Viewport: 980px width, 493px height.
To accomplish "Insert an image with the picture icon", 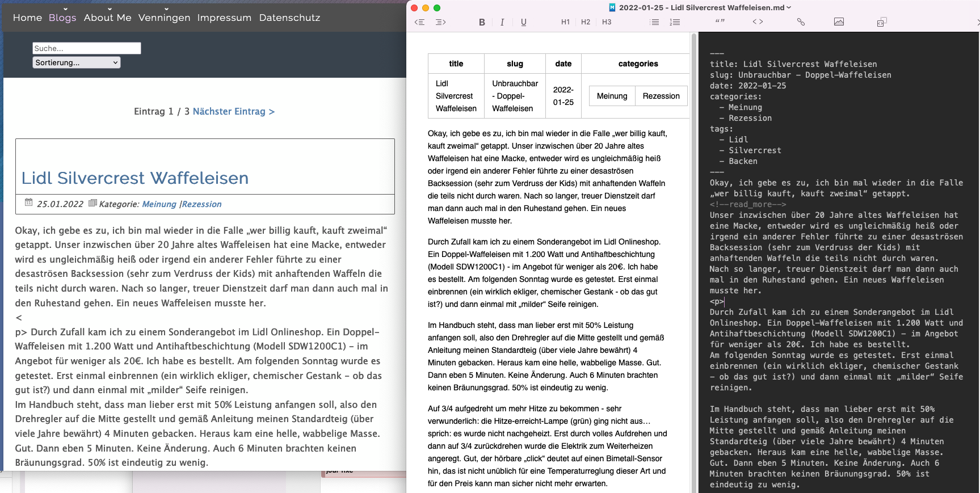I will coord(839,22).
